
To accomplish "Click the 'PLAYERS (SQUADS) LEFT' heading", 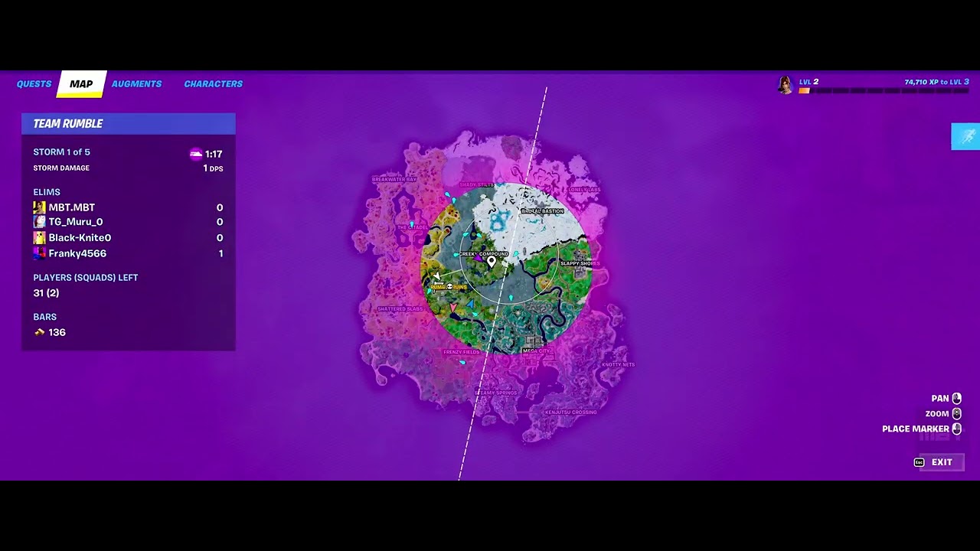I will coord(86,278).
